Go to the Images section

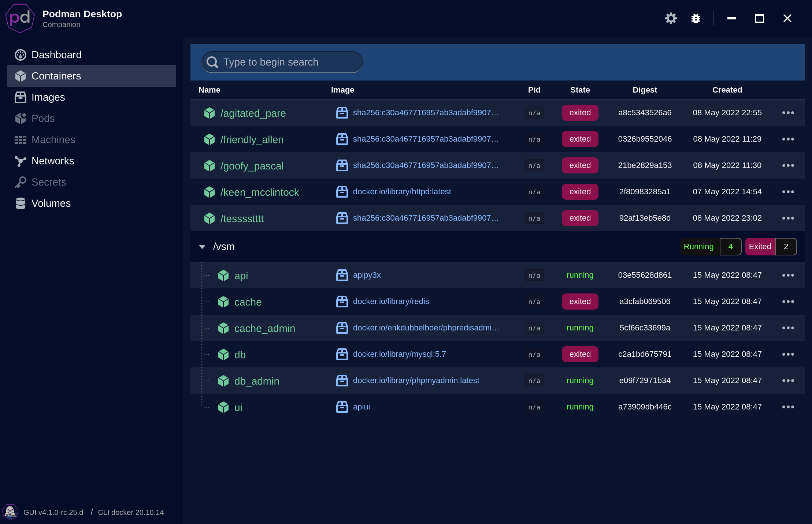[x=48, y=97]
